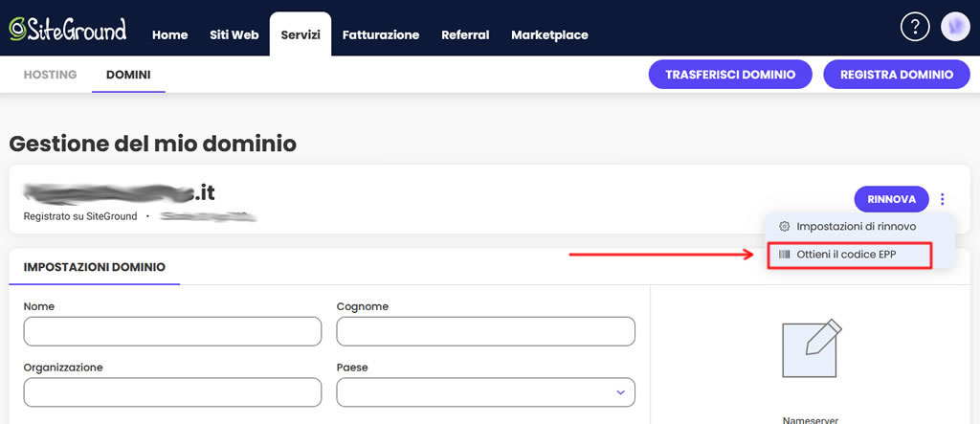Click into the Cognome input field
Screen dimensions: 980x424
[485, 331]
